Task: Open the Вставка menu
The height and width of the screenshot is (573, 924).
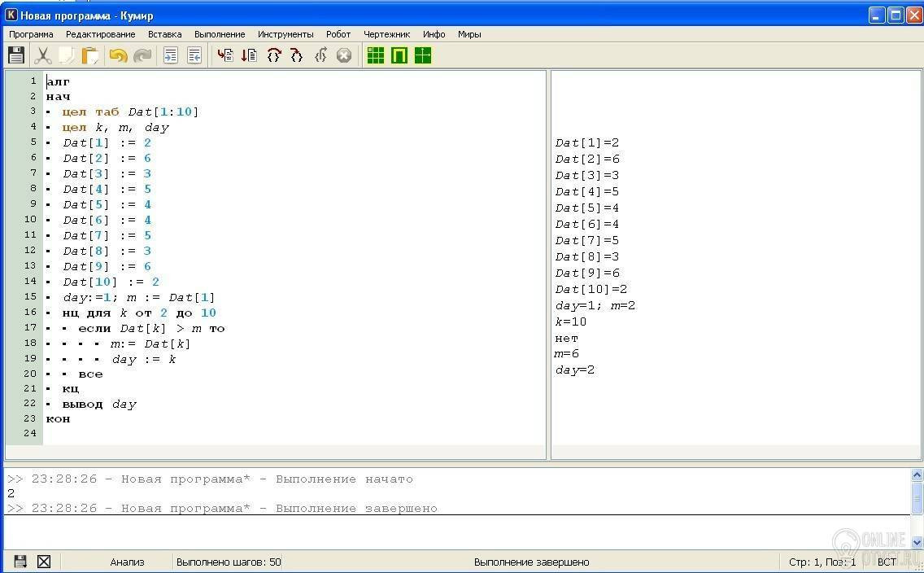Action: click(165, 34)
